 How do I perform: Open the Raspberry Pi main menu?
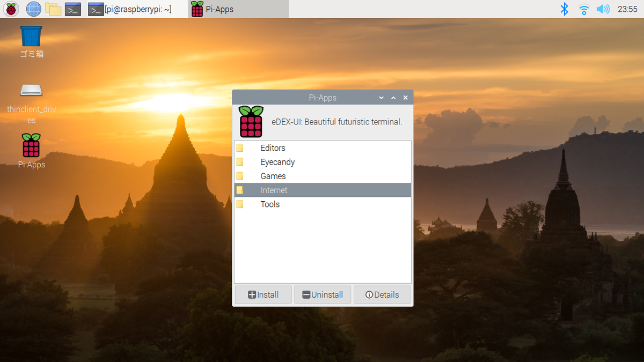tap(11, 9)
